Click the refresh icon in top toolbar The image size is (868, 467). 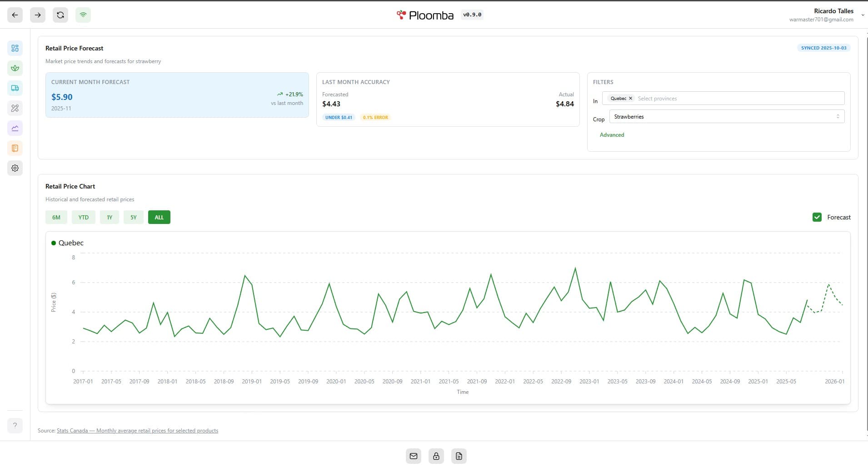[60, 15]
